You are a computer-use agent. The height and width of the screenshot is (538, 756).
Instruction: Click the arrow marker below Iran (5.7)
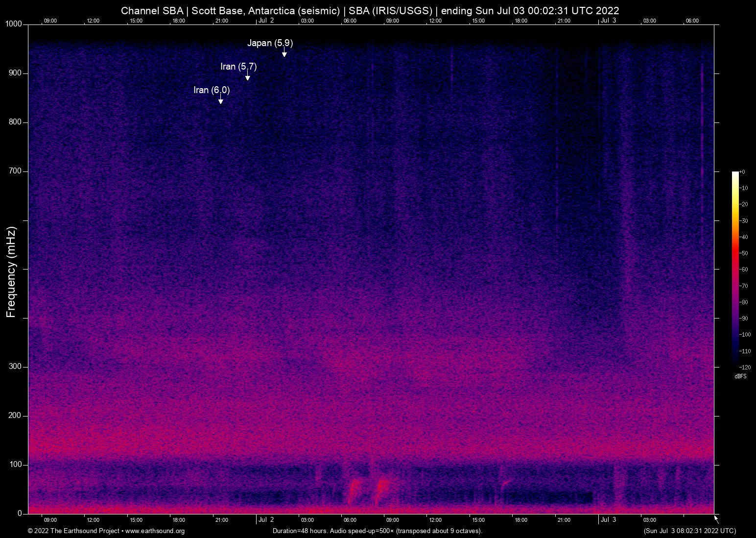tap(248, 76)
